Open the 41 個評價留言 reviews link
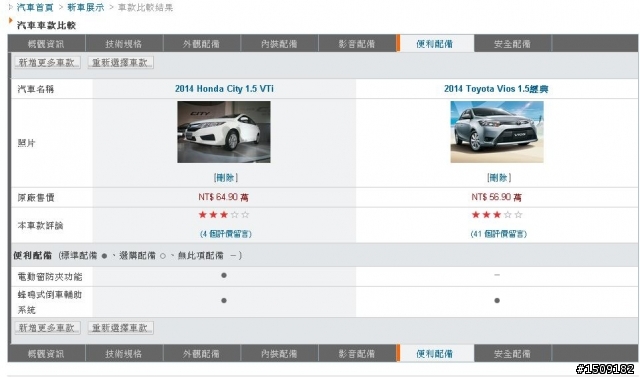This screenshot has height=377, width=640. 498,234
